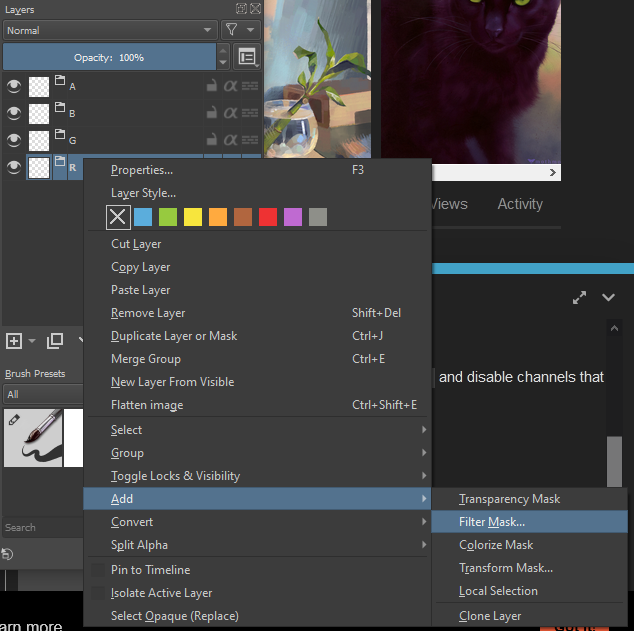The image size is (634, 631).
Task: Select Copy Layer
Action: [258, 267]
